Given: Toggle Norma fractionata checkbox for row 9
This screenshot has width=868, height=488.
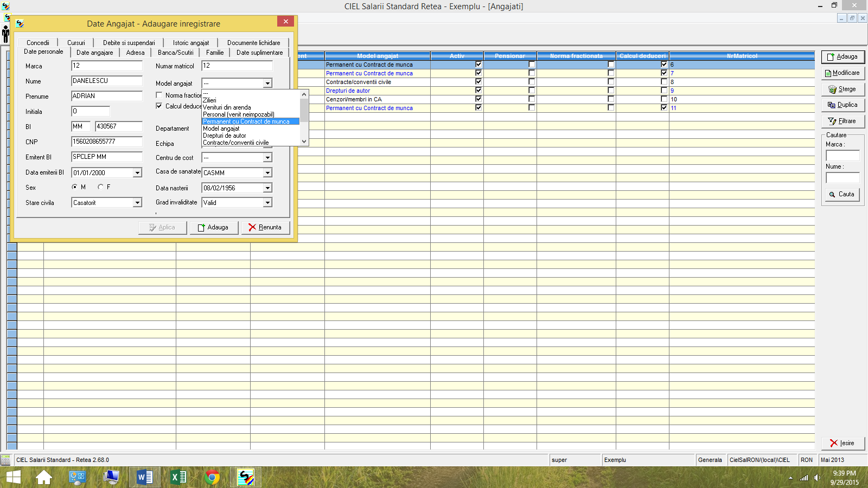Looking at the screenshot, I should (x=611, y=90).
